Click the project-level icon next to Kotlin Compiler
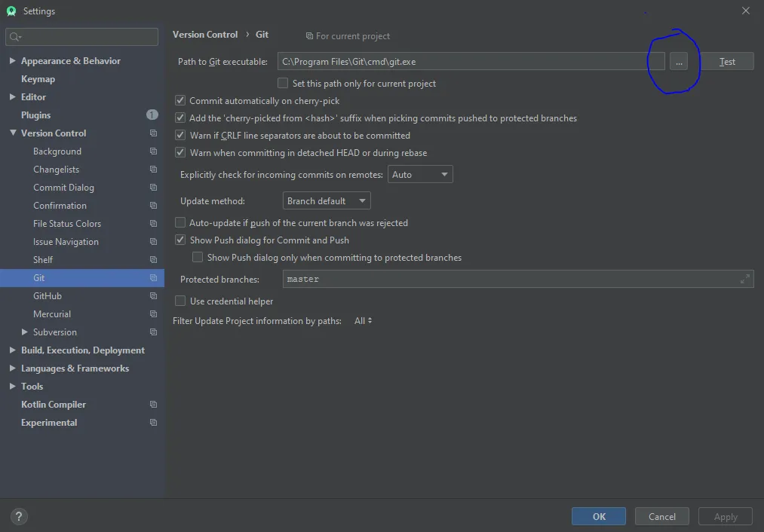This screenshot has width=764, height=532. tap(154, 405)
